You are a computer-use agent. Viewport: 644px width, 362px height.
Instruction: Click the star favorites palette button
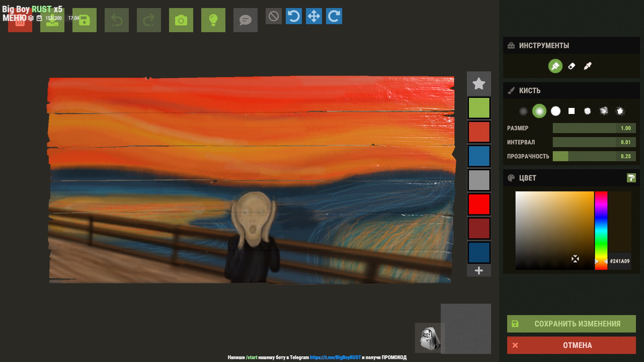[x=479, y=83]
